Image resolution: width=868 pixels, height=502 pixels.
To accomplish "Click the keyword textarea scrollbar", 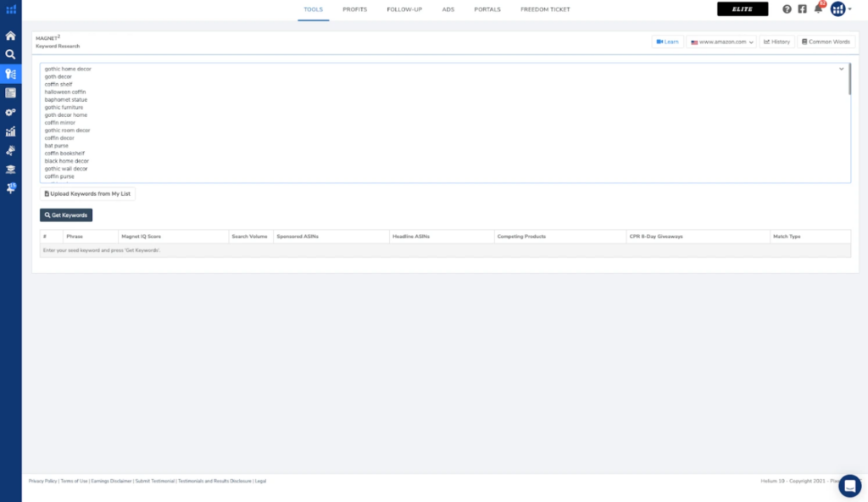I will click(x=849, y=79).
